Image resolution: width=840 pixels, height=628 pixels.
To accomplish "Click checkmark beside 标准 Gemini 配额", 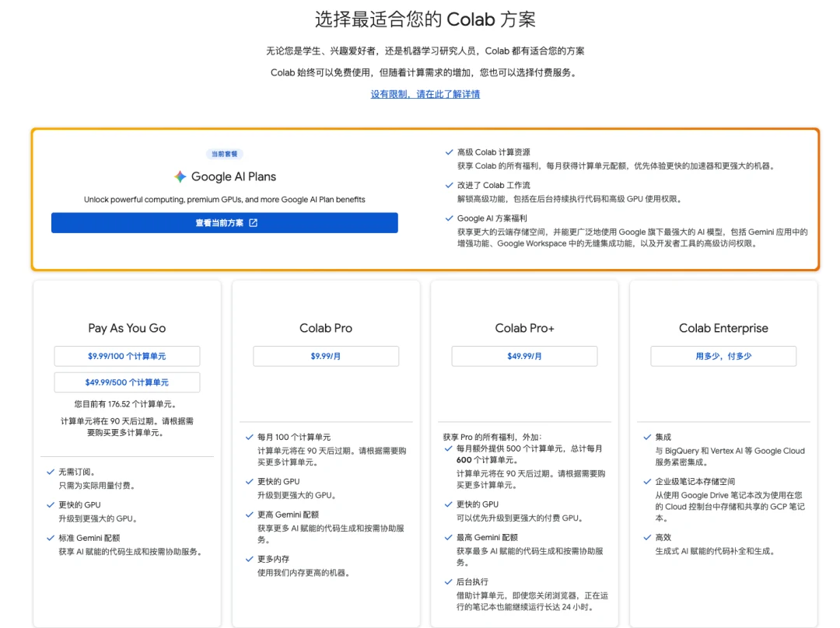I will click(x=51, y=538).
